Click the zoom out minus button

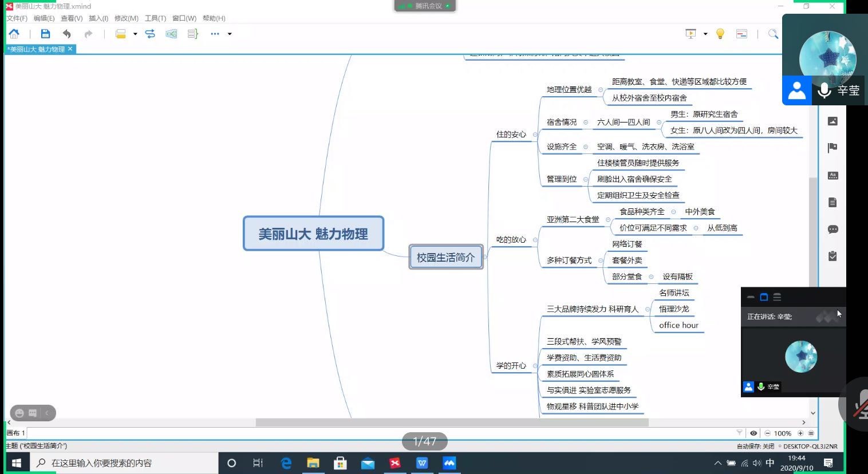click(x=767, y=433)
